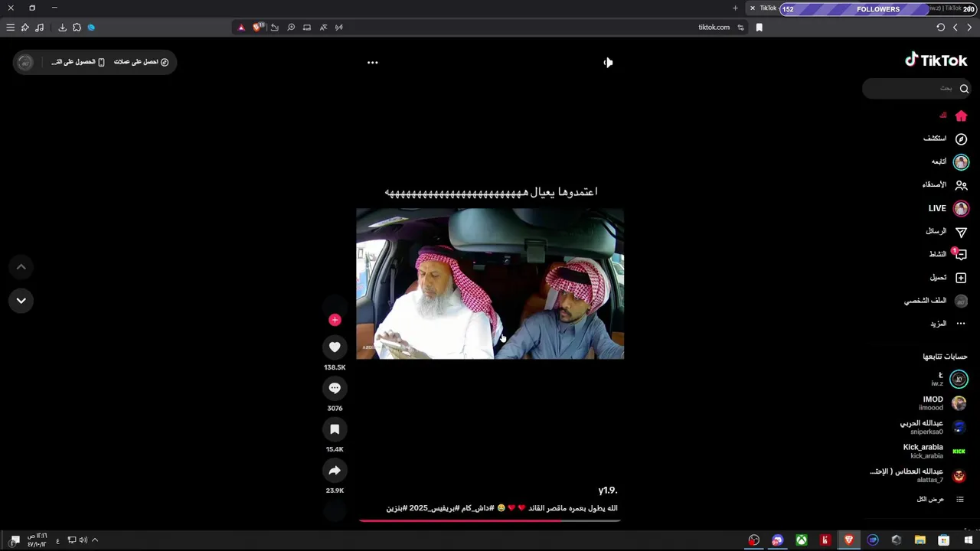Image resolution: width=980 pixels, height=551 pixels.
Task: Open followed account sniperksa0
Action: [x=933, y=427]
